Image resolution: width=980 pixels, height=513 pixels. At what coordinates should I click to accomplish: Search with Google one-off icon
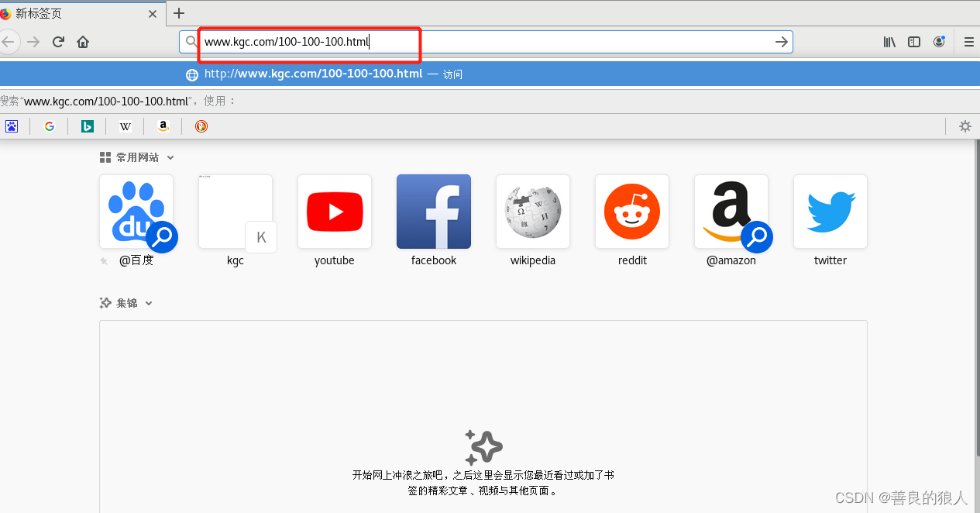[50, 126]
